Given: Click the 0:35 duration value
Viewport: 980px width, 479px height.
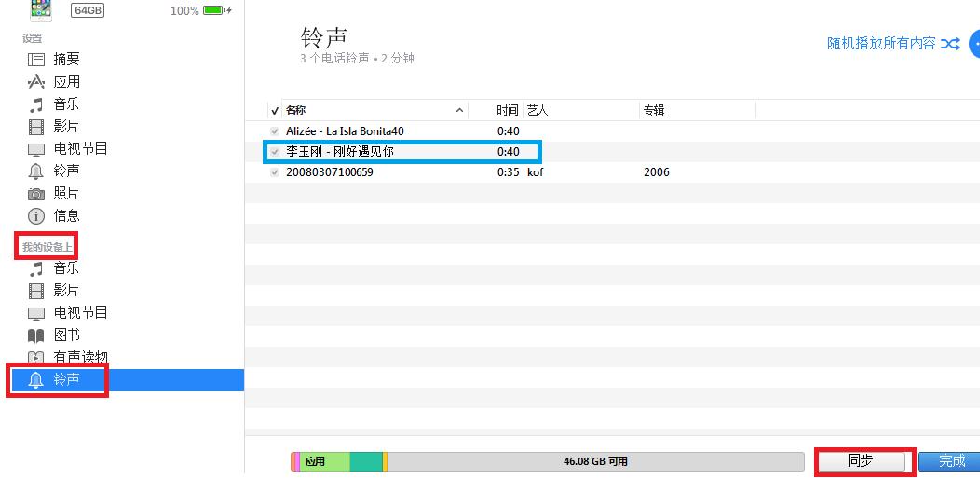Looking at the screenshot, I should pyautogui.click(x=508, y=172).
